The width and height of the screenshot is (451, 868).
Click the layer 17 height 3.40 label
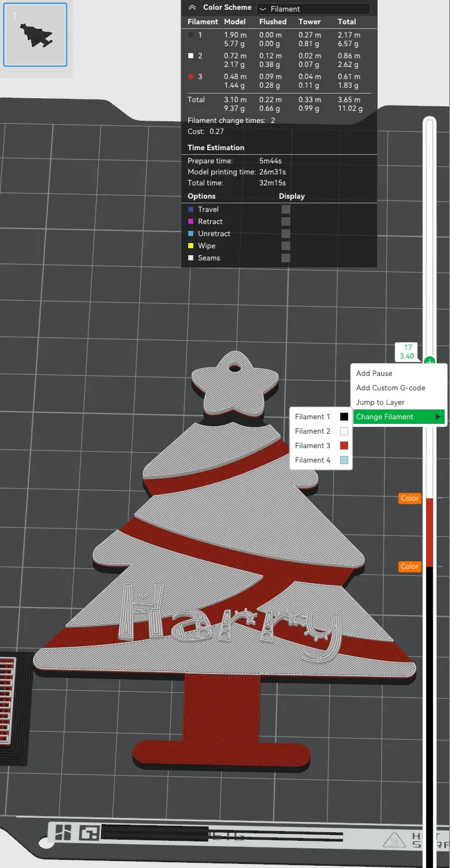click(x=408, y=352)
